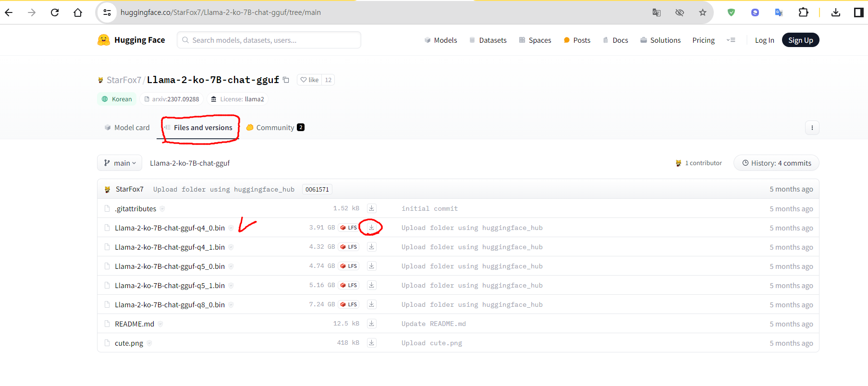
Task: Open the side panel icon
Action: point(859,12)
